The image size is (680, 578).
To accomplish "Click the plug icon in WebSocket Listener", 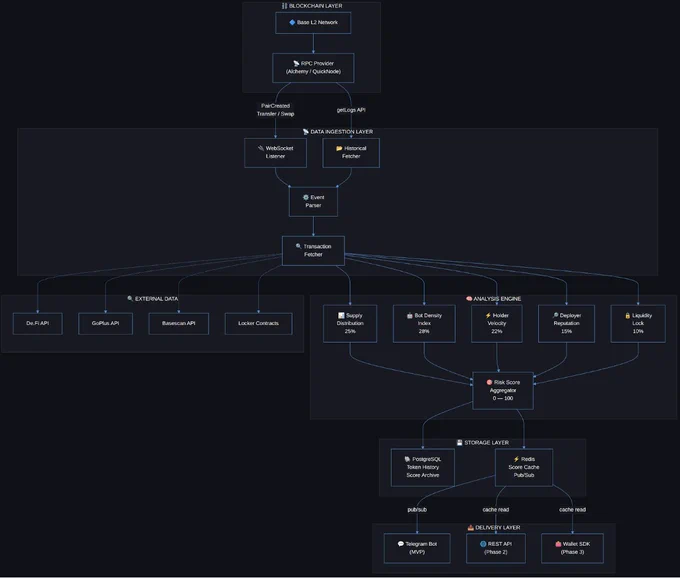I will coord(261,148).
